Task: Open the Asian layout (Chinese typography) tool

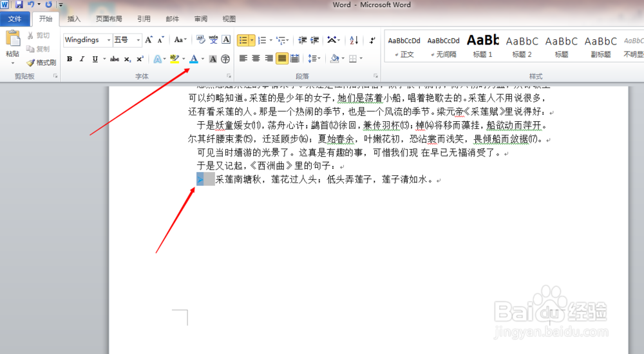Action: (x=332, y=40)
